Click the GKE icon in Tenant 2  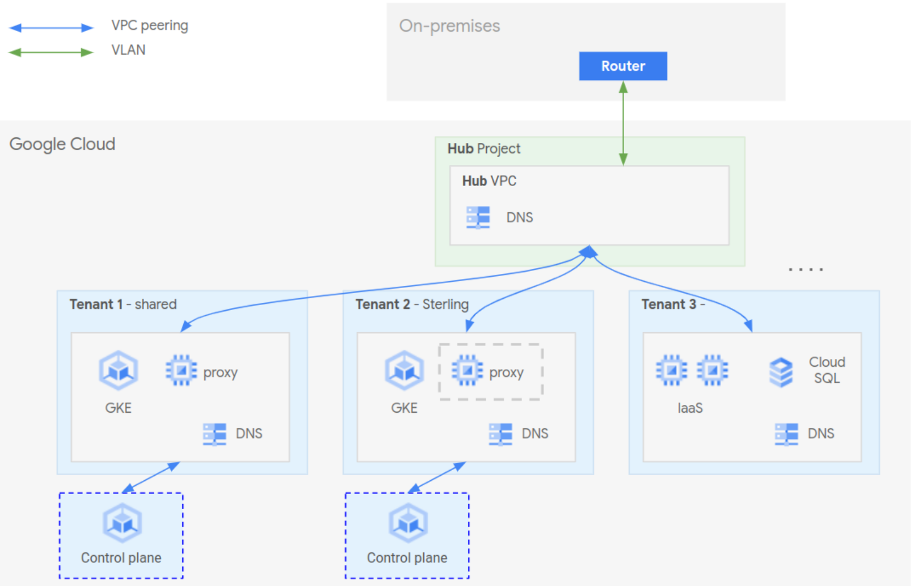click(404, 370)
